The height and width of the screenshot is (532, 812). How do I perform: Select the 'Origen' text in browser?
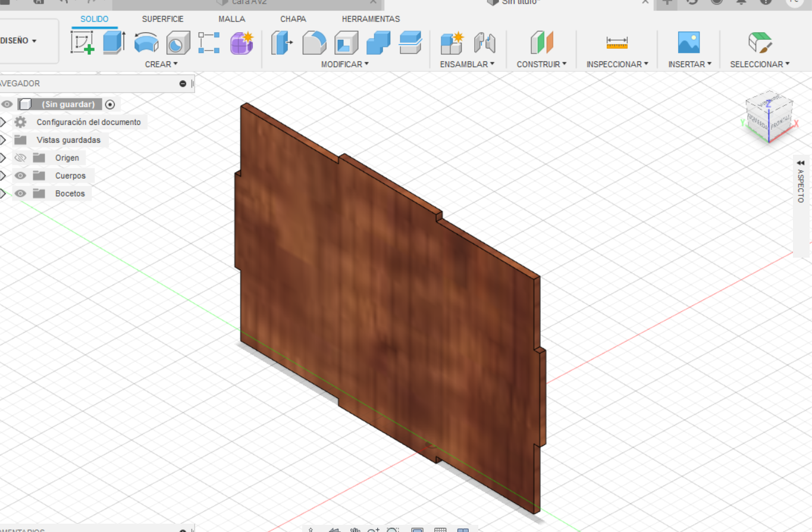(x=67, y=158)
